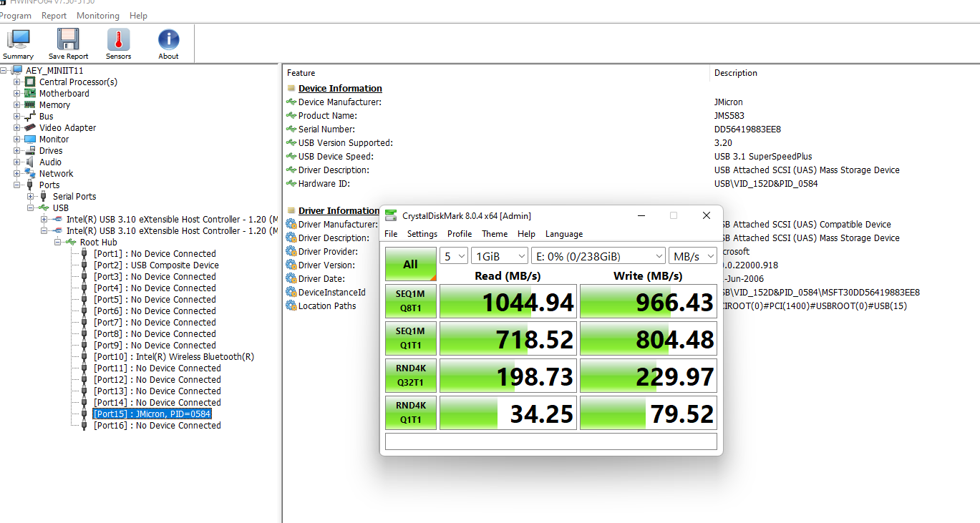
Task: Click the Driver Information section heading
Action: [x=339, y=210]
